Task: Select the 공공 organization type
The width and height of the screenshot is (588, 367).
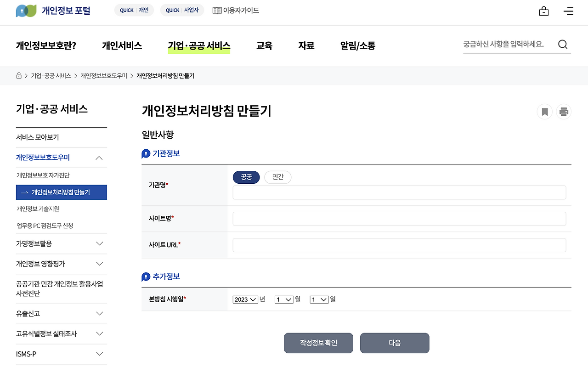Action: (x=246, y=177)
